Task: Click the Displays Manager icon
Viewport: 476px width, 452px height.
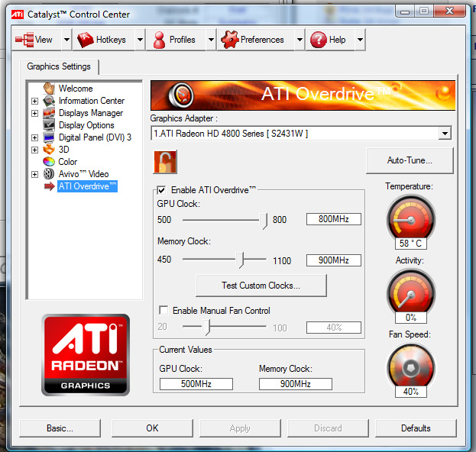Action: click(49, 113)
